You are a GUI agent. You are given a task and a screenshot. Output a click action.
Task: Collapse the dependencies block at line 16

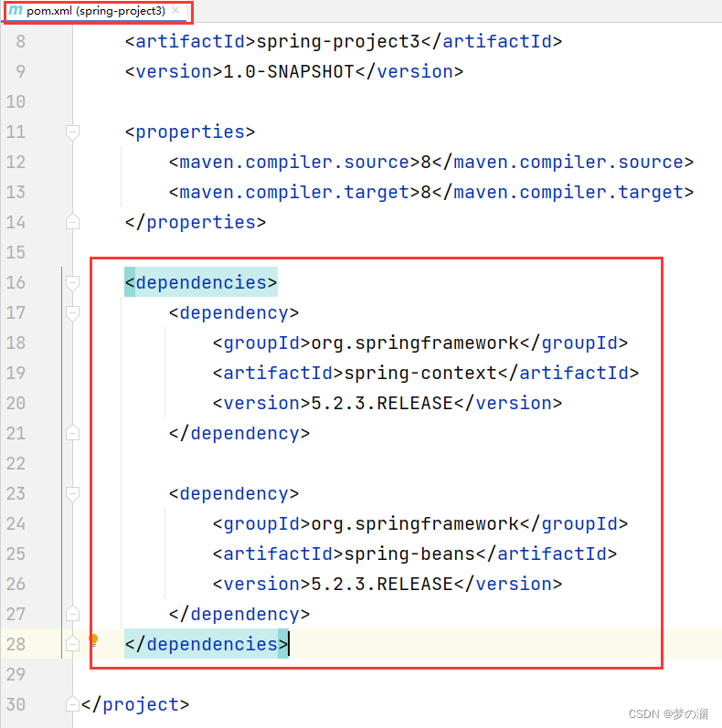tap(72, 283)
